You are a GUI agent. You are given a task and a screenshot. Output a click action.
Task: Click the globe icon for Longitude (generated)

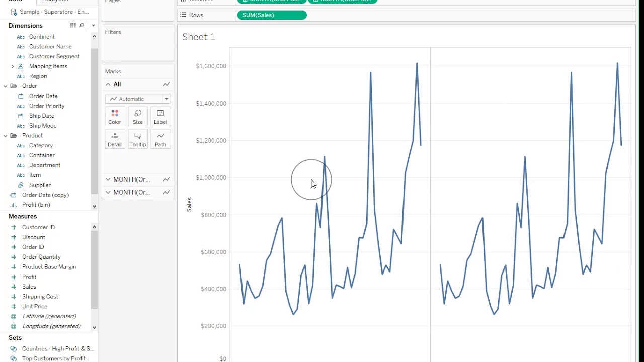[x=14, y=326]
